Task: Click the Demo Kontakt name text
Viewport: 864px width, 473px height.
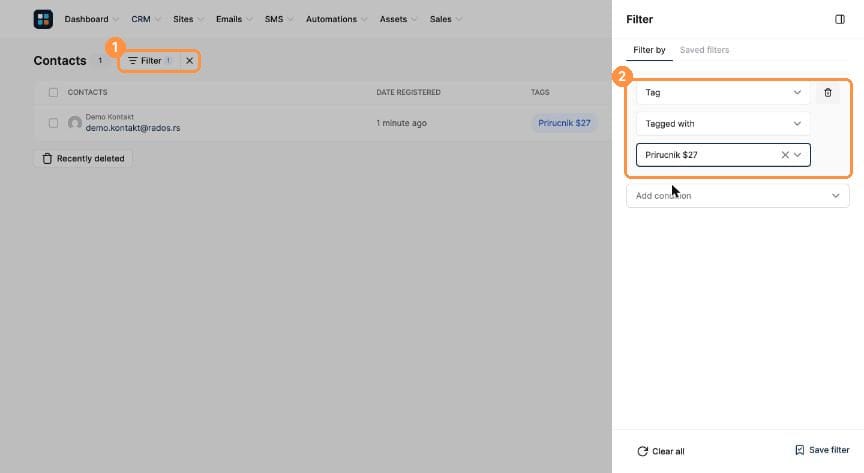Action: tap(110, 117)
